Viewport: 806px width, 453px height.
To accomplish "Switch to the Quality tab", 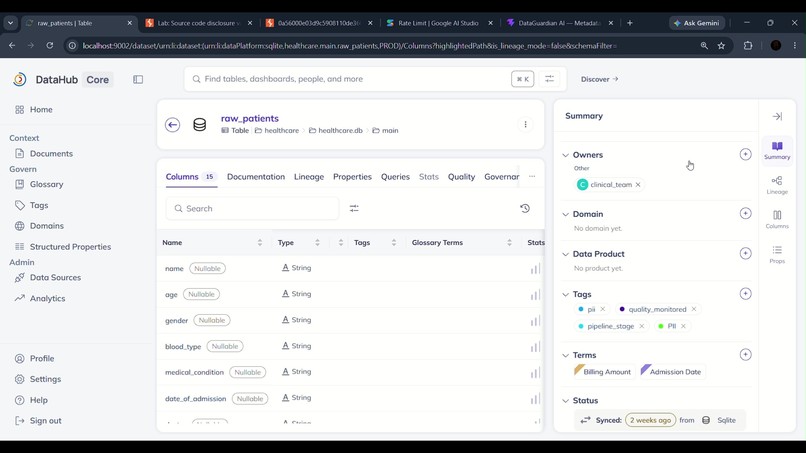I will [x=461, y=176].
